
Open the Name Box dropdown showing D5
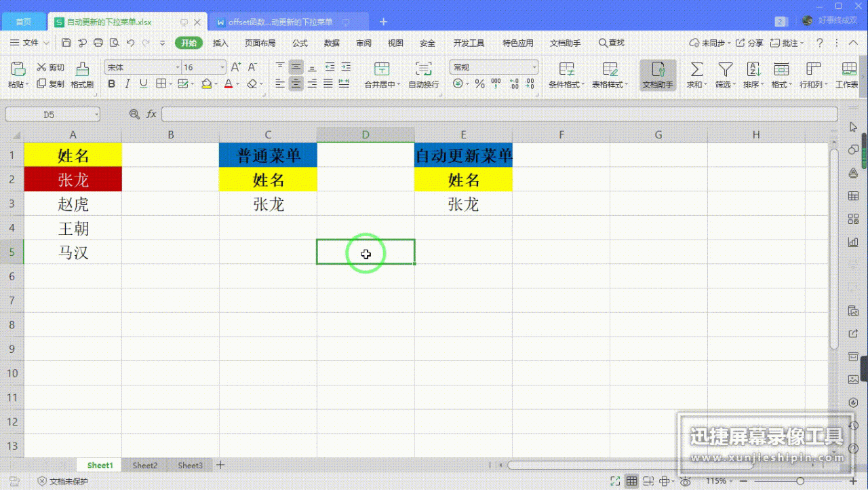[x=97, y=115]
